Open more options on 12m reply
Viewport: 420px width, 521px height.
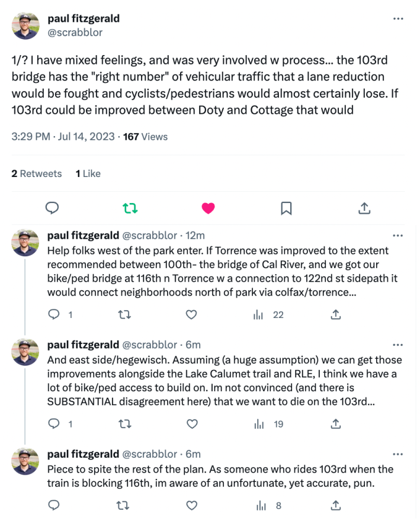398,236
